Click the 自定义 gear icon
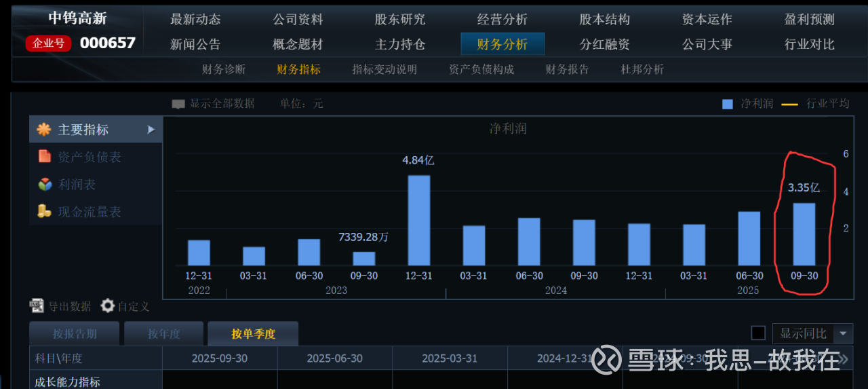868x389 pixels. [108, 306]
